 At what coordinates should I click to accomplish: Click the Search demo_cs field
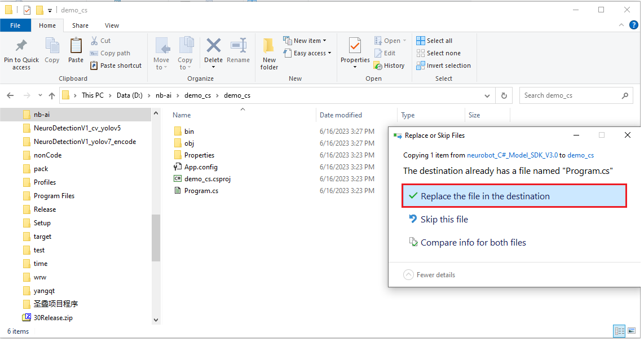tap(576, 95)
